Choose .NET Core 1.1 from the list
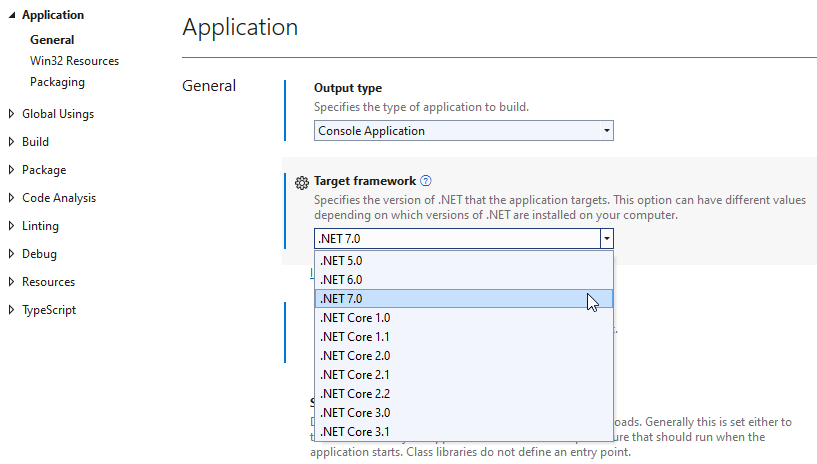817x464 pixels. click(464, 337)
